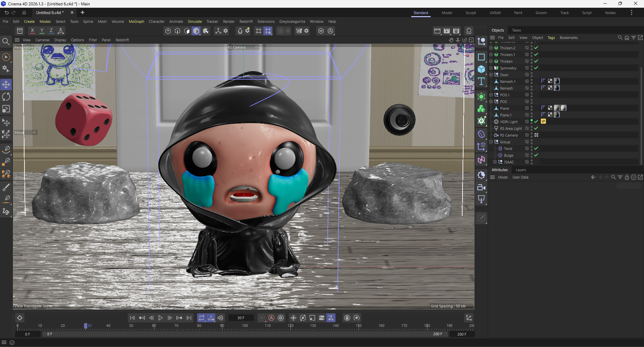Click the Render View clapperboard icon
The width and height of the screenshot is (644, 347).
(x=437, y=31)
